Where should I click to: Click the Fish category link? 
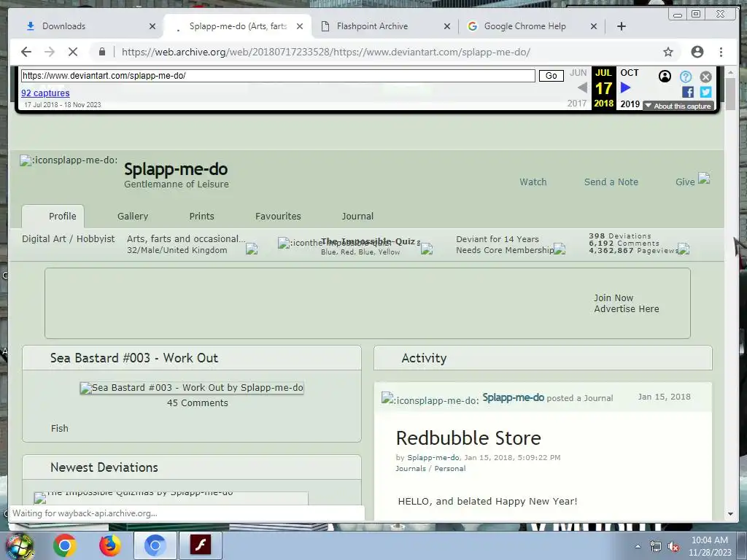[60, 429]
